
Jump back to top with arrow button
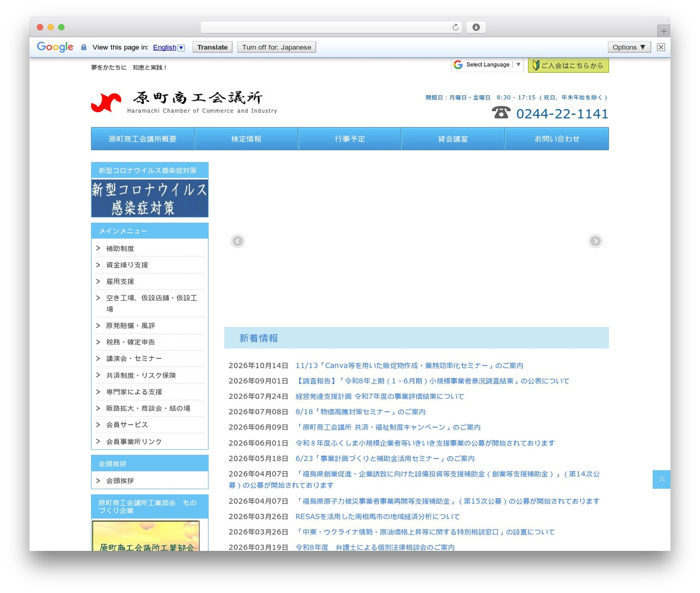coord(661,479)
